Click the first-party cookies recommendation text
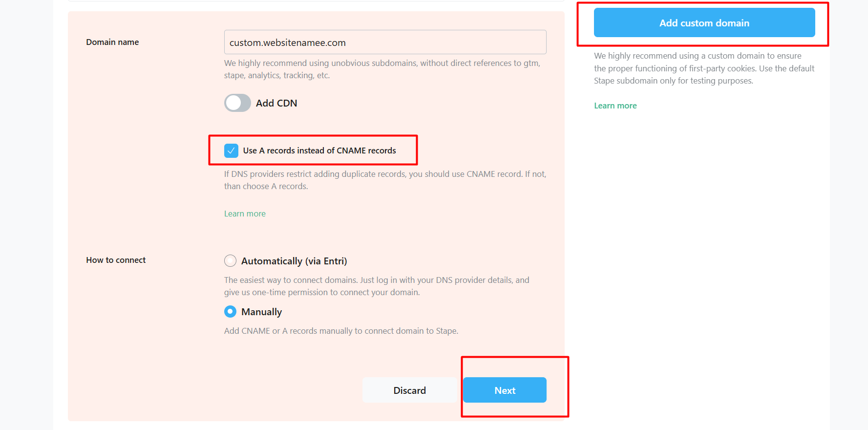The image size is (868, 430). [704, 68]
